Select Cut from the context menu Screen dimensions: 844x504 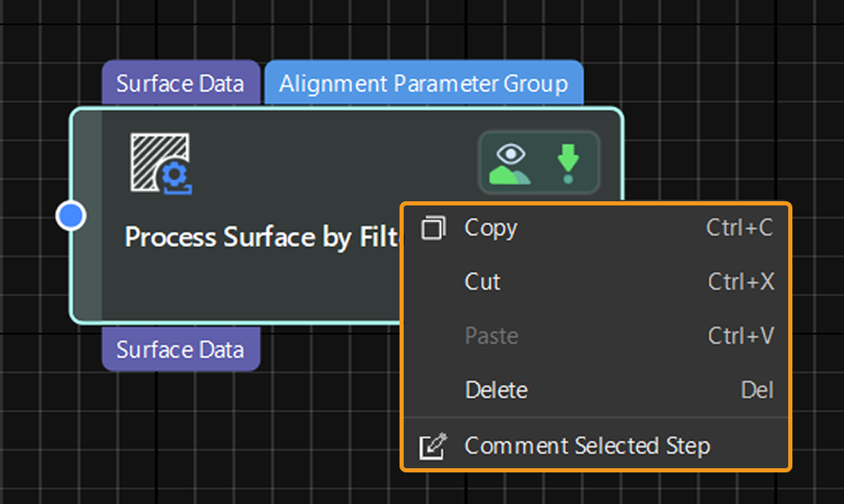click(x=482, y=281)
